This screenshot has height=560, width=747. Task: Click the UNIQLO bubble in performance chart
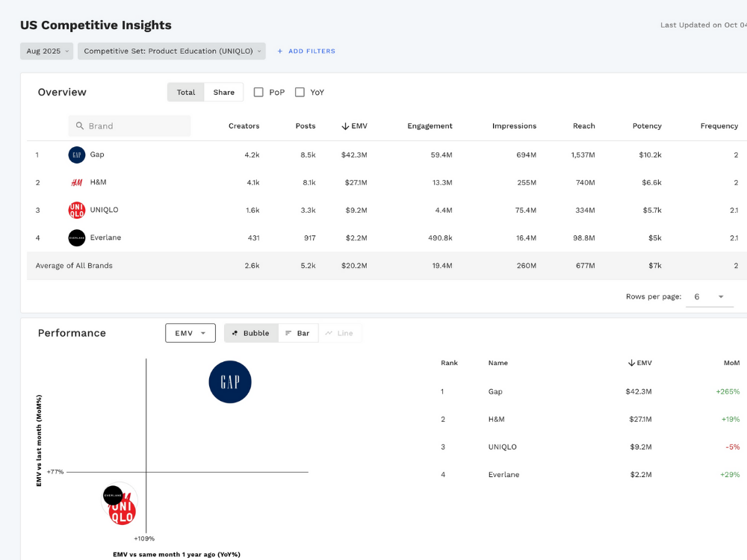point(123,511)
